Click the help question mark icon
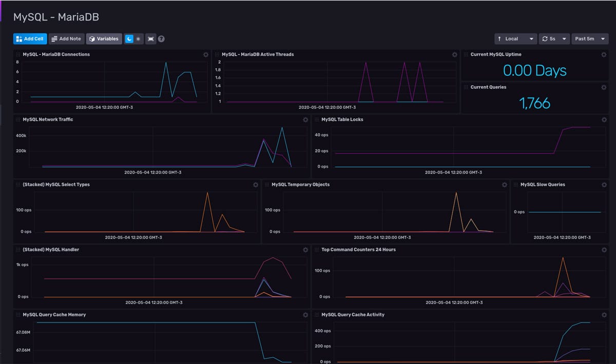This screenshot has height=364, width=616. pyautogui.click(x=161, y=39)
